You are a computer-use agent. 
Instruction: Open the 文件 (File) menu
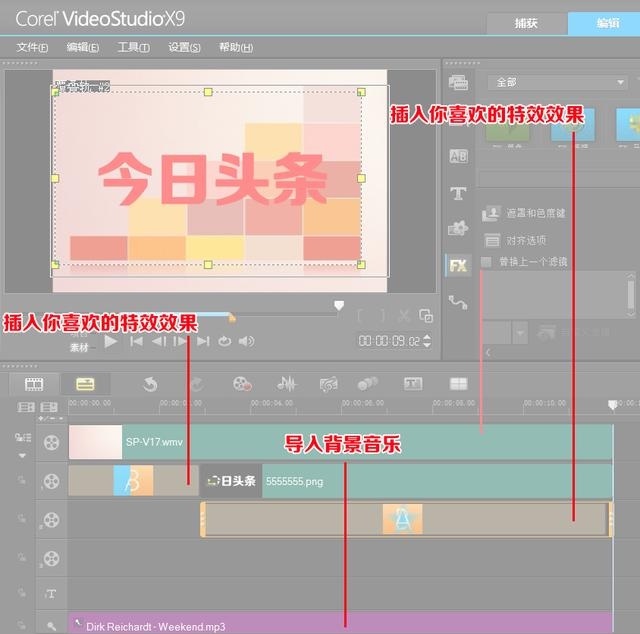pyautogui.click(x=32, y=47)
